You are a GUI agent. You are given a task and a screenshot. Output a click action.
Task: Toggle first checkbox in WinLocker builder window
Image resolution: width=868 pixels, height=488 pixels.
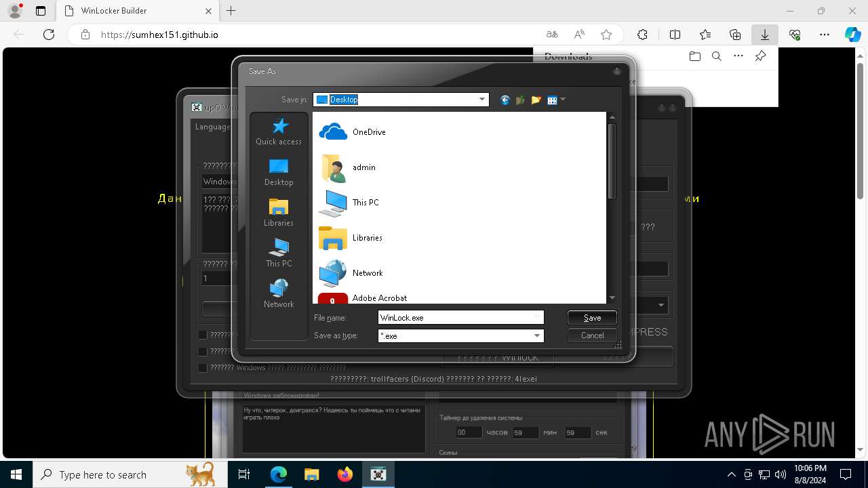[x=202, y=334]
